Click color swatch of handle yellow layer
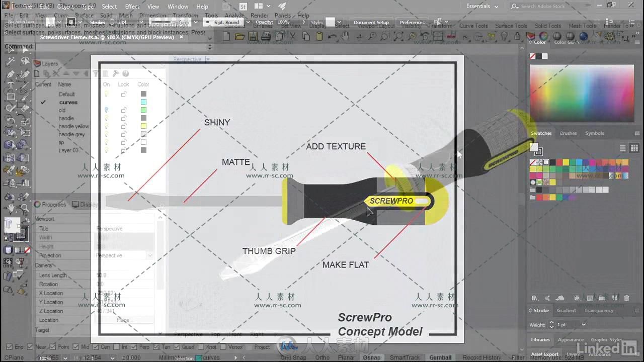This screenshot has width=644, height=362. pyautogui.click(x=143, y=126)
